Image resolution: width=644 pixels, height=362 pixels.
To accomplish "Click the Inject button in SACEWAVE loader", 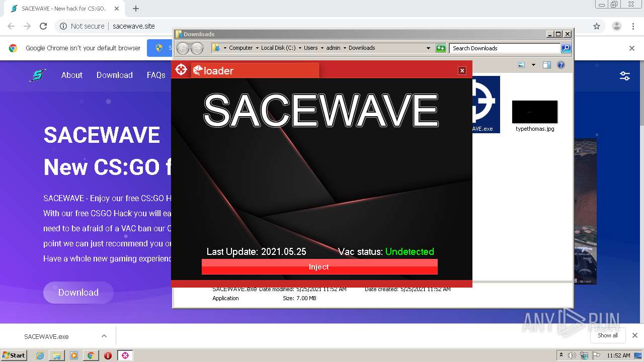I will [319, 267].
